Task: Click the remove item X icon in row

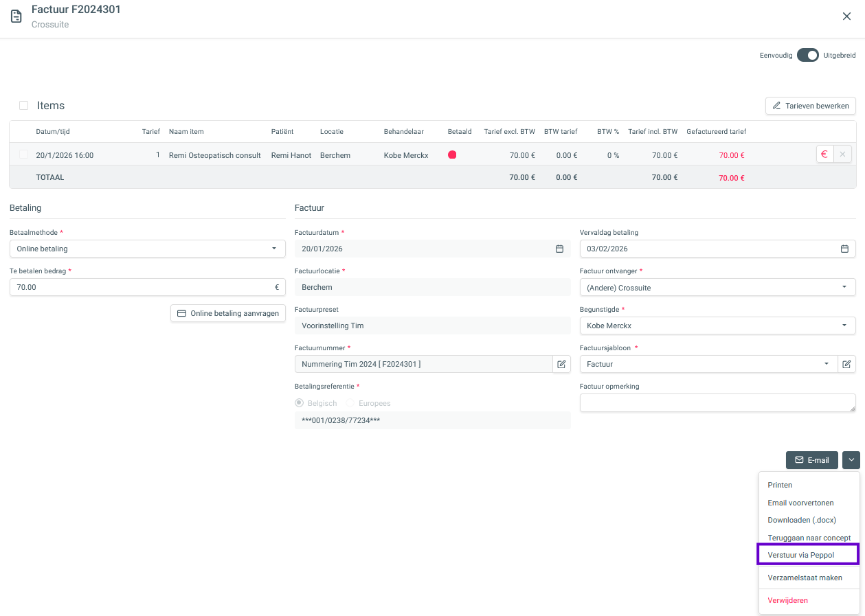Action: [842, 155]
